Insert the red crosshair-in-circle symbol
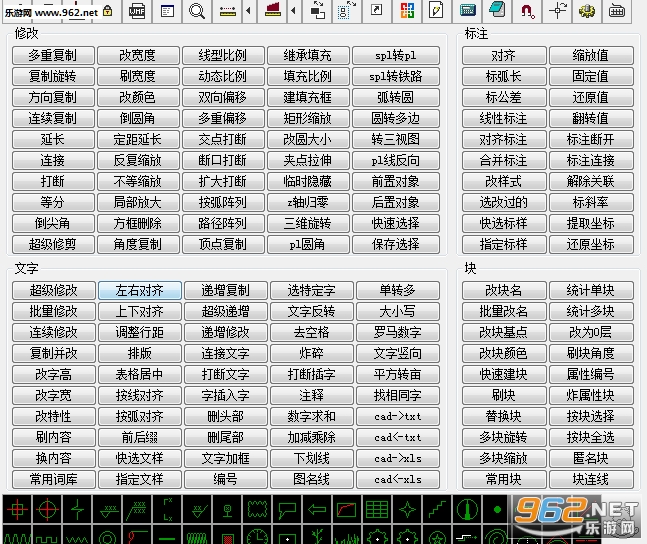The image size is (647, 544). [x=47, y=510]
